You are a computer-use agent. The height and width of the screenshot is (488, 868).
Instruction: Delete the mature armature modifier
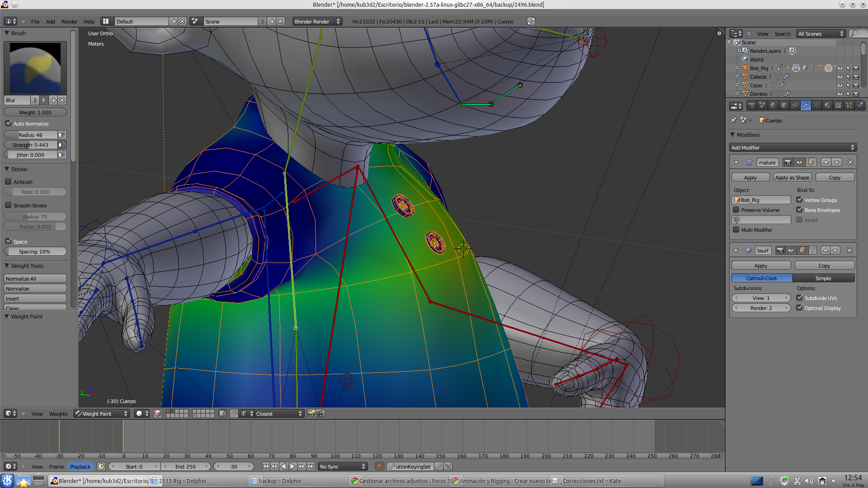pyautogui.click(x=850, y=162)
